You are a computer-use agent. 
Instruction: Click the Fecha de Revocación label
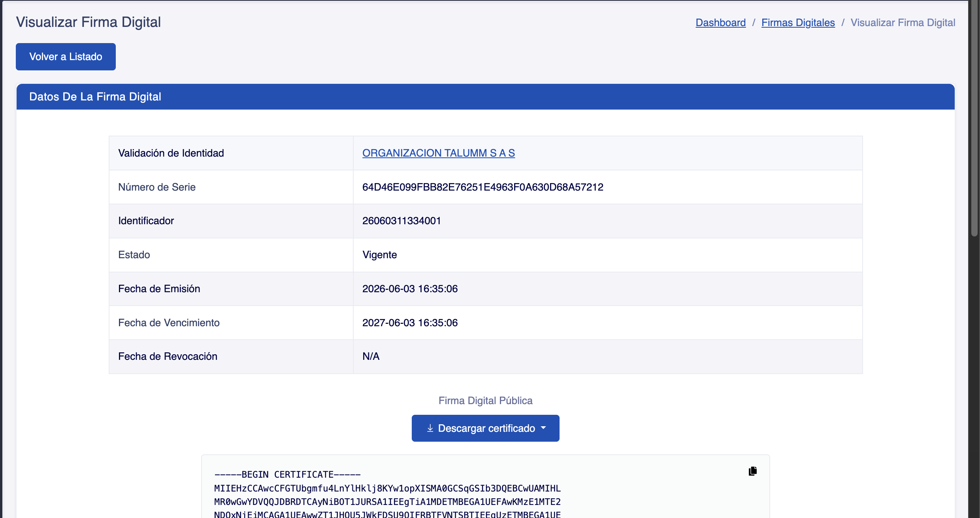click(x=168, y=356)
